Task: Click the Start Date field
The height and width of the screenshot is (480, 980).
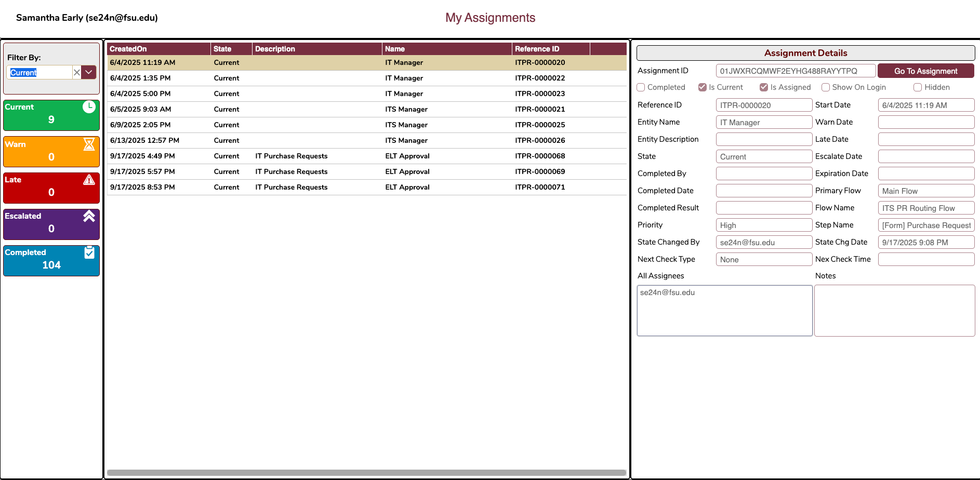Action: (926, 105)
